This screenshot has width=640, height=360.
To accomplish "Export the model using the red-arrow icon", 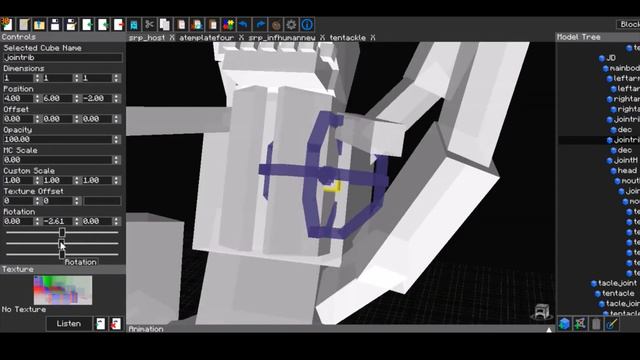I will [x=119, y=24].
